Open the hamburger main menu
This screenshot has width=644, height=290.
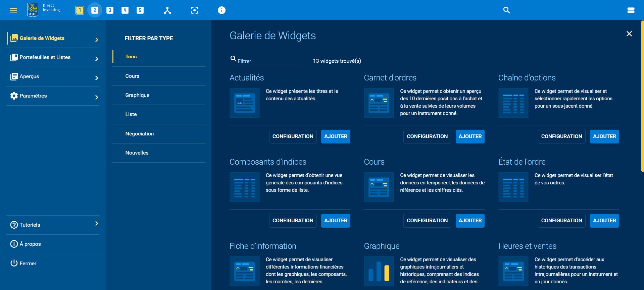[13, 10]
